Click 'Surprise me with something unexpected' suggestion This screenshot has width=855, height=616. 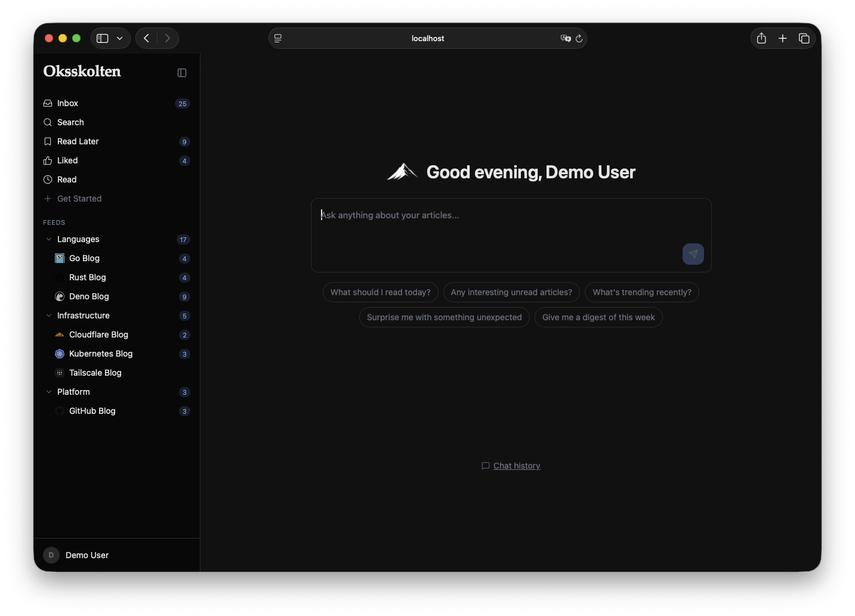445,317
